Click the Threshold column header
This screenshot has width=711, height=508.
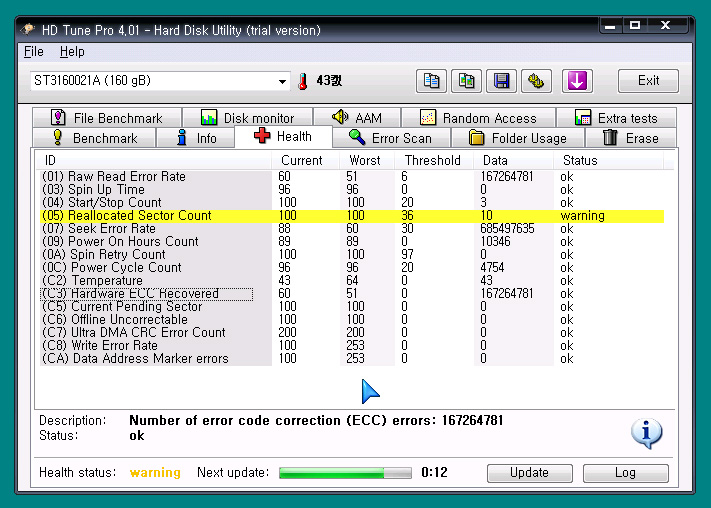click(x=434, y=160)
